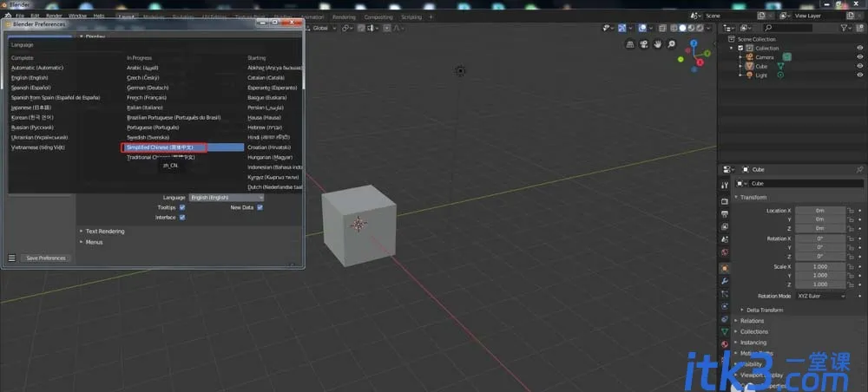Open the Particles properties tab
Screen dimensions: 868x392
click(x=725, y=294)
